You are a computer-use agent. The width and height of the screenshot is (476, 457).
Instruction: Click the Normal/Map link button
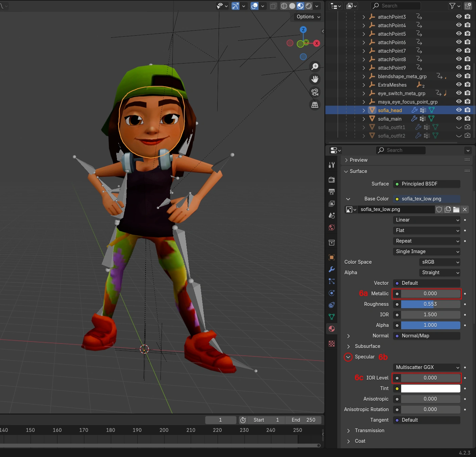(x=427, y=336)
